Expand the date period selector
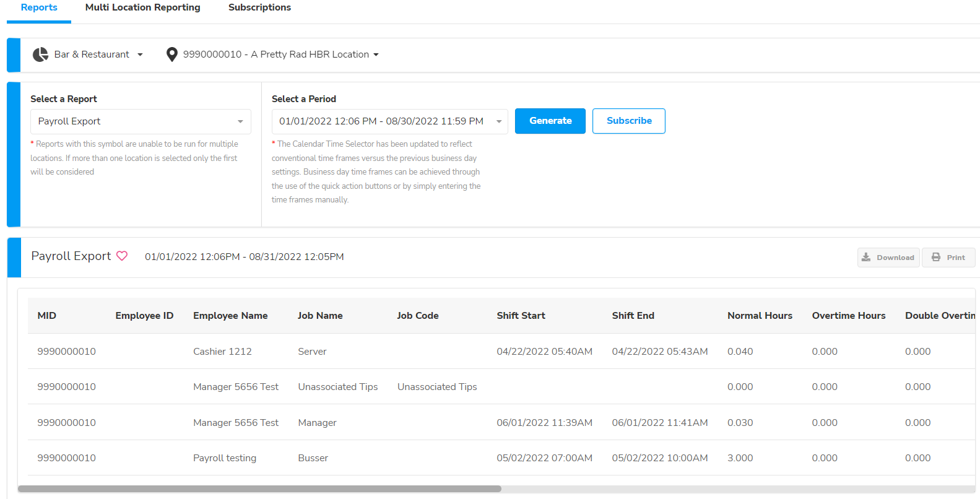Viewport: 980px width, 499px height. 389,121
